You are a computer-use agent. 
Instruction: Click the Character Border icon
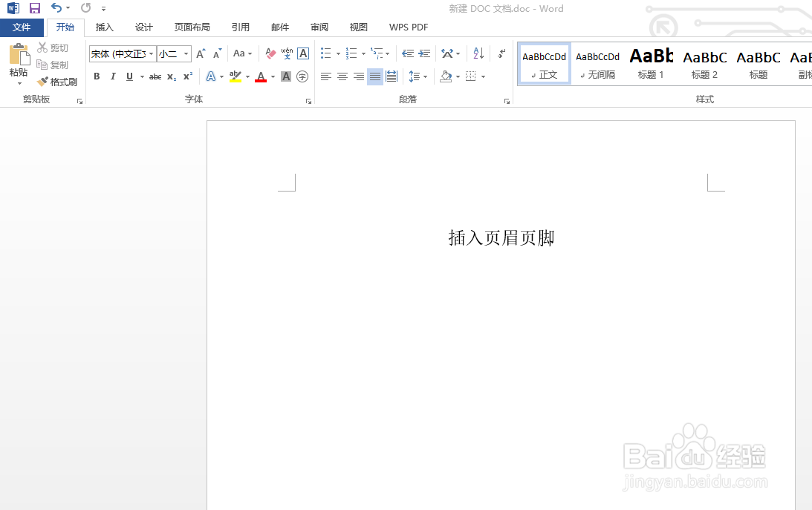pos(303,53)
